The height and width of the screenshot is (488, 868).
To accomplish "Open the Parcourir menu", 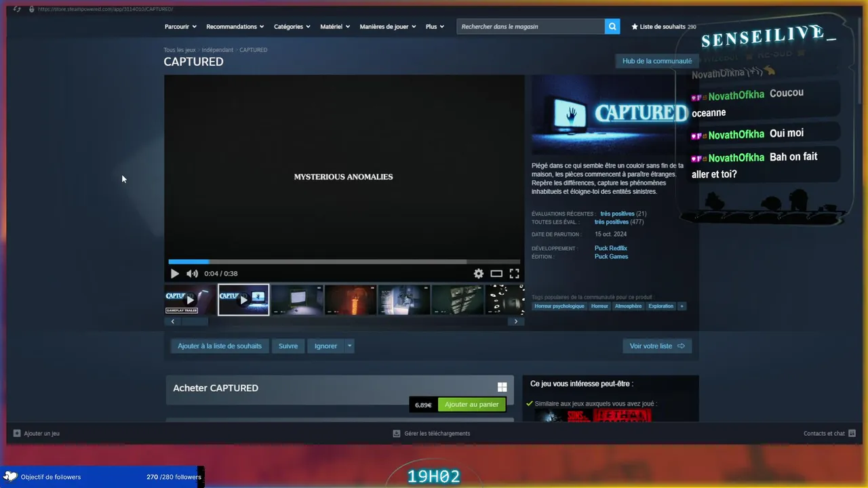I will click(x=180, y=26).
